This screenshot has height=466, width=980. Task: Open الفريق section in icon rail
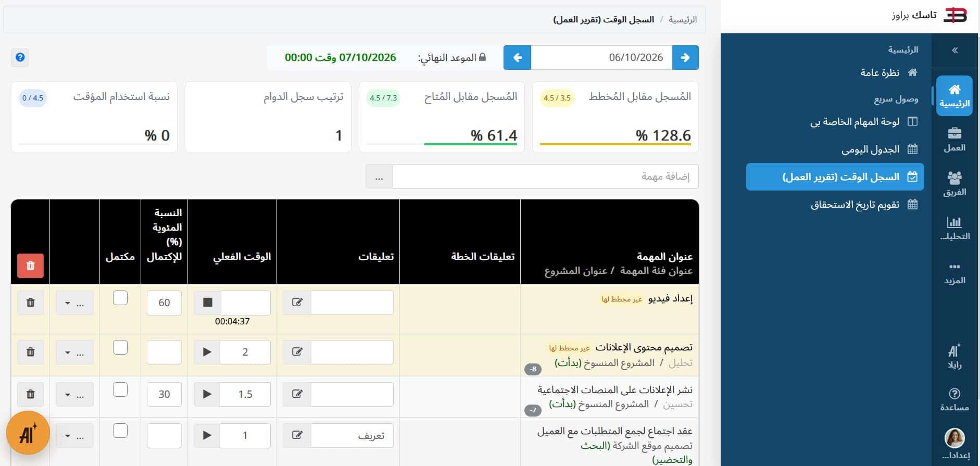(x=954, y=184)
